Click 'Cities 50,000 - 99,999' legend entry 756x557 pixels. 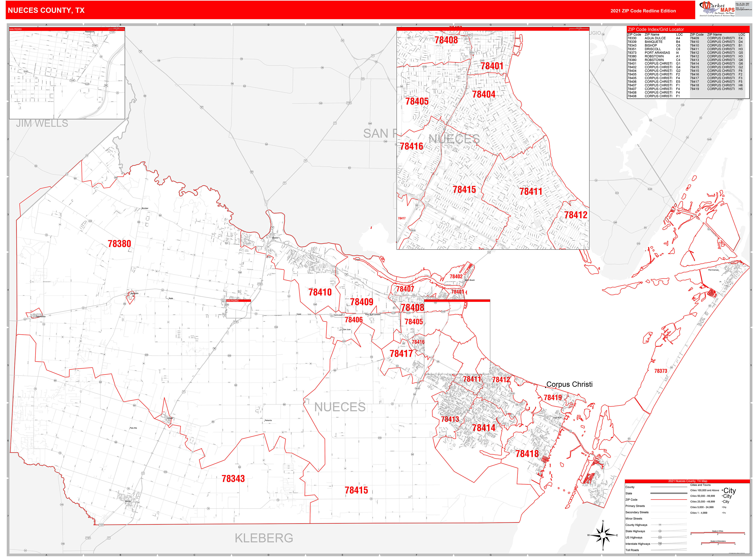(702, 496)
